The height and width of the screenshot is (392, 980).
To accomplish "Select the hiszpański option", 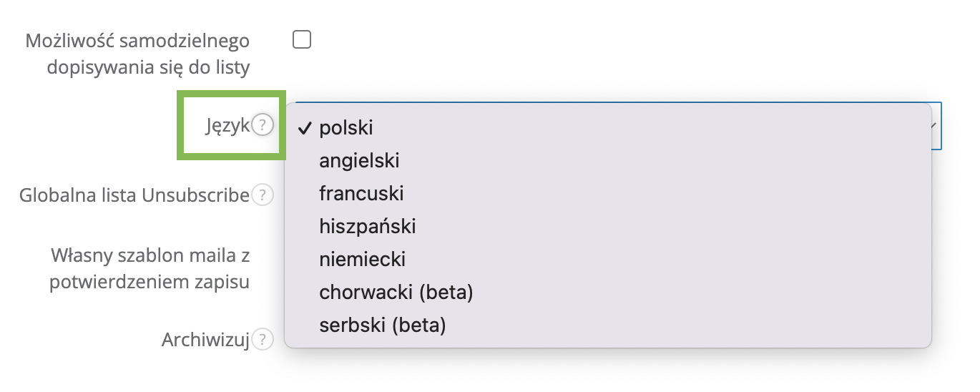I will [x=368, y=227].
